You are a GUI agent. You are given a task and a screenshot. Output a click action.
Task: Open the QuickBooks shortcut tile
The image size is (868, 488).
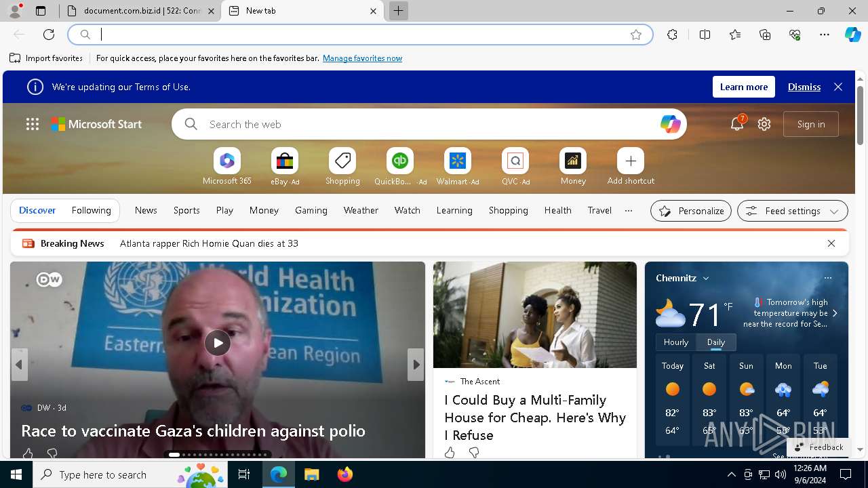(x=400, y=161)
